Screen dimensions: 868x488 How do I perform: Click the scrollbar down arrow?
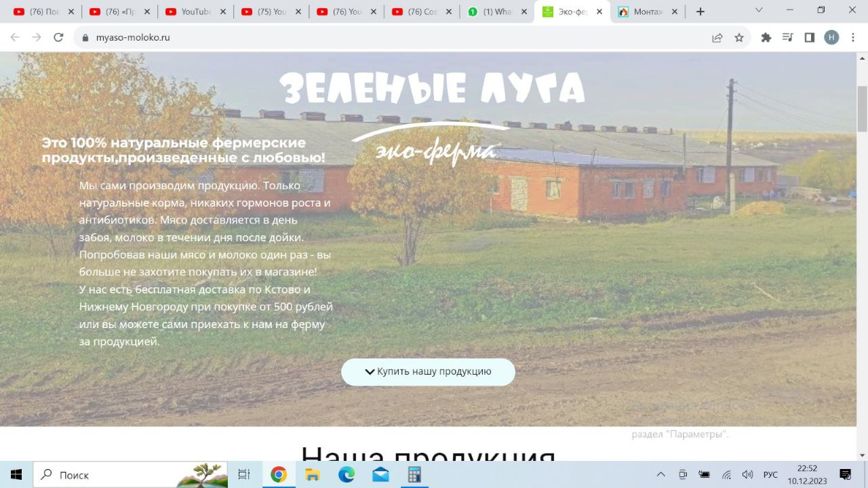pos(862,455)
